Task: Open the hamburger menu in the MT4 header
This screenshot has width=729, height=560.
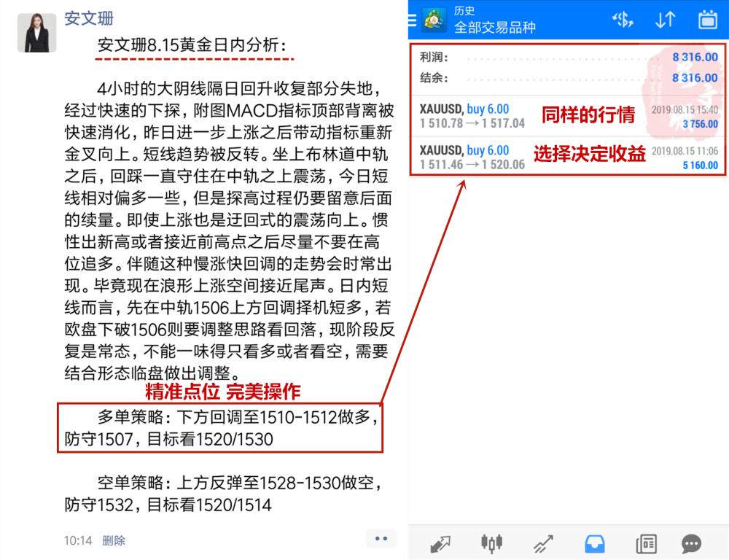Action: point(412,20)
